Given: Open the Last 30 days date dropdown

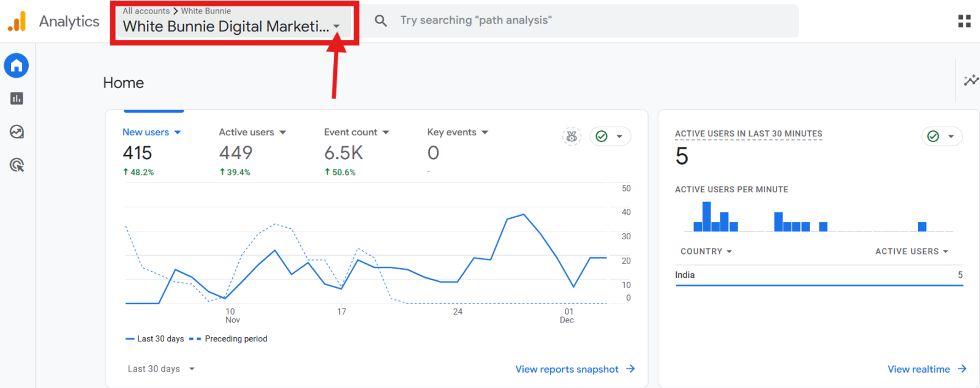Looking at the screenshot, I should 160,369.
